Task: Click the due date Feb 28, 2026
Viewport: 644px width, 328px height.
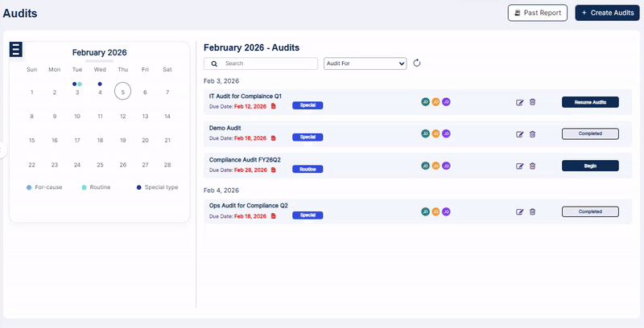Action: [x=250, y=170]
